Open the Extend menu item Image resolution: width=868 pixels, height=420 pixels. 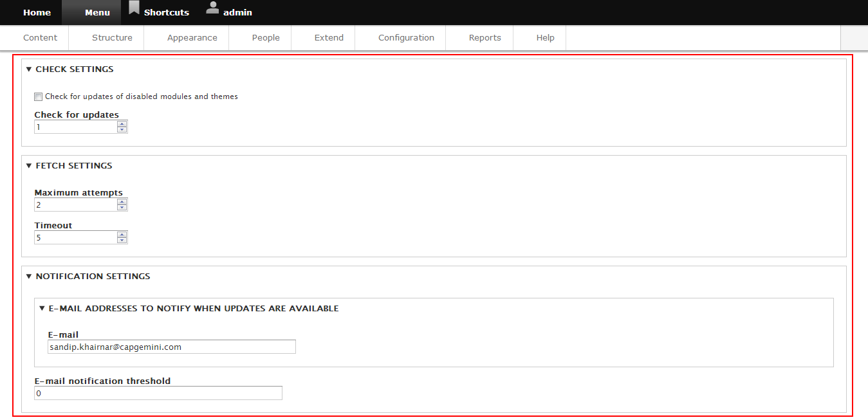point(329,38)
